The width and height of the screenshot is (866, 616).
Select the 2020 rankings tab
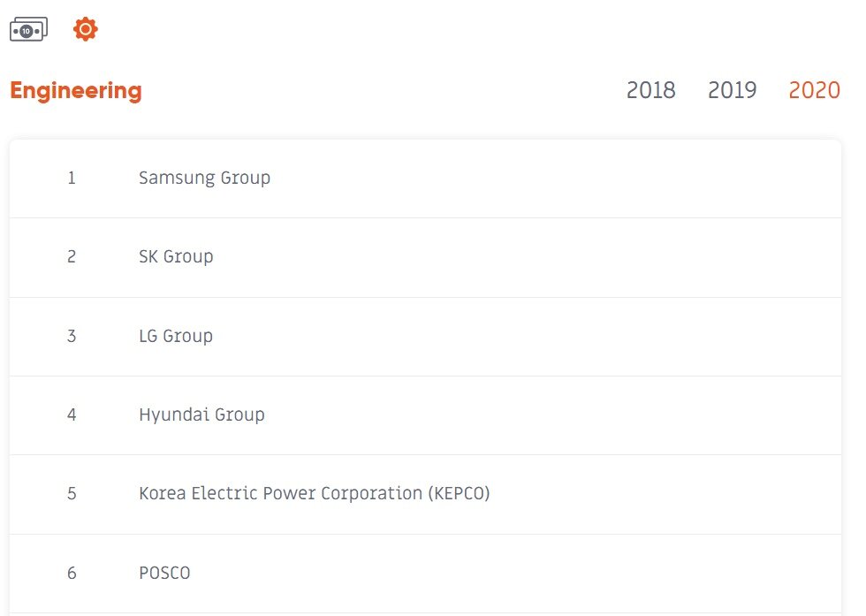814,90
